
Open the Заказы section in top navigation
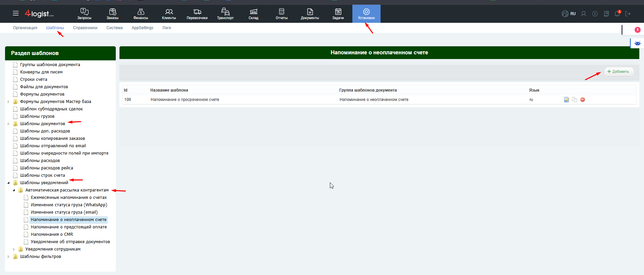tap(112, 14)
